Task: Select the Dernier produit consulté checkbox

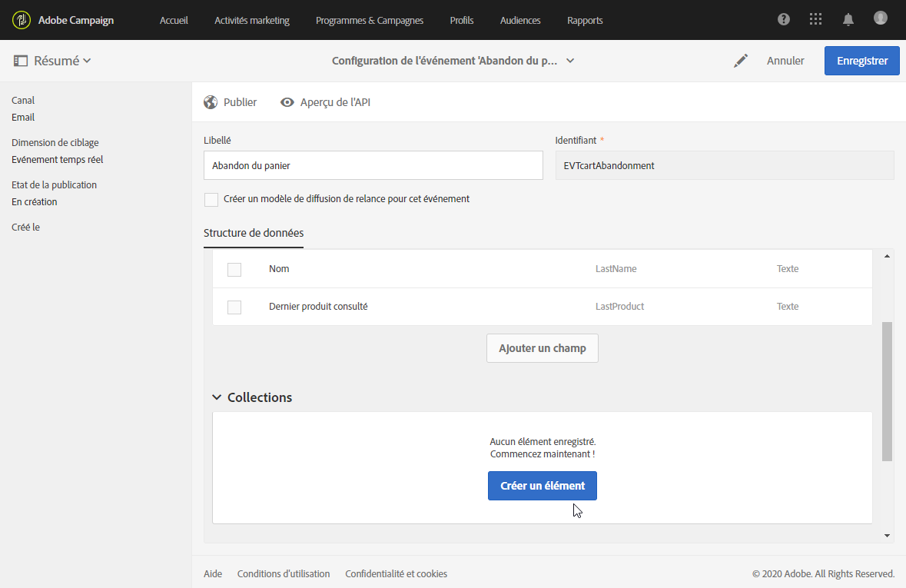Action: [x=234, y=307]
